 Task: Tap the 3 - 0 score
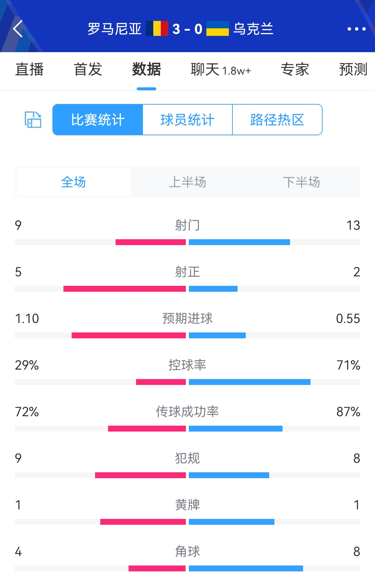click(x=187, y=29)
